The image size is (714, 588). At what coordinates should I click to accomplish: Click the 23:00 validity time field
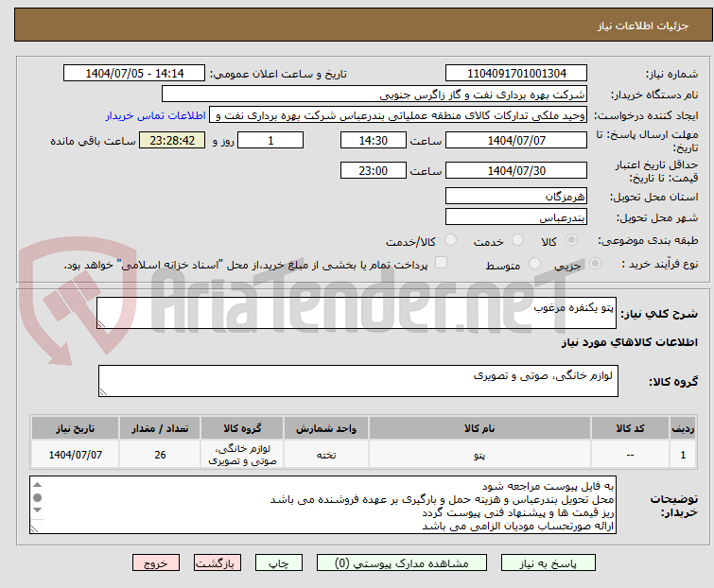coord(373,171)
